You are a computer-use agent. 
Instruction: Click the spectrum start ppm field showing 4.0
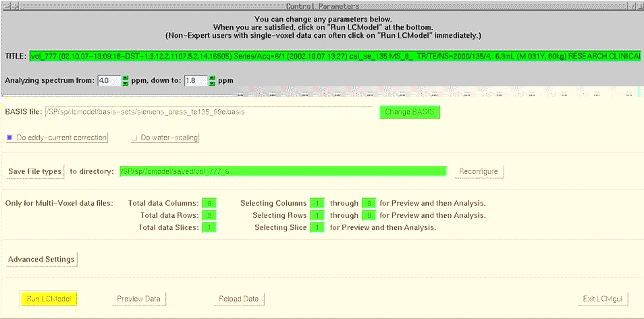[x=109, y=80]
